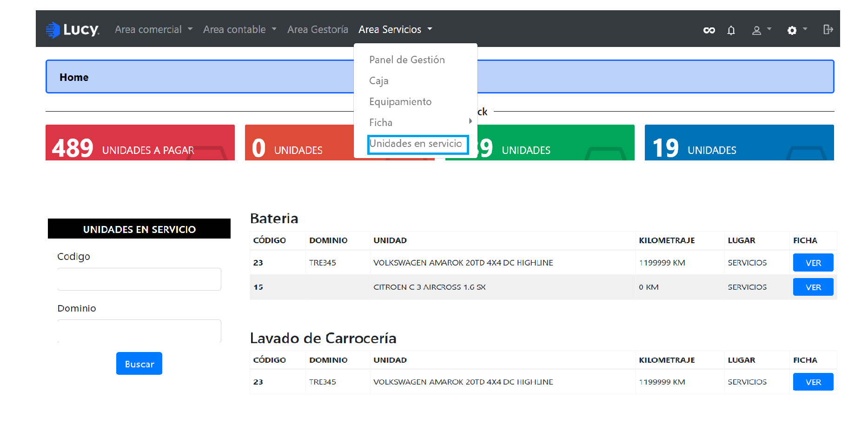Select Caja menu entry
This screenshot has width=868, height=445.
click(378, 80)
